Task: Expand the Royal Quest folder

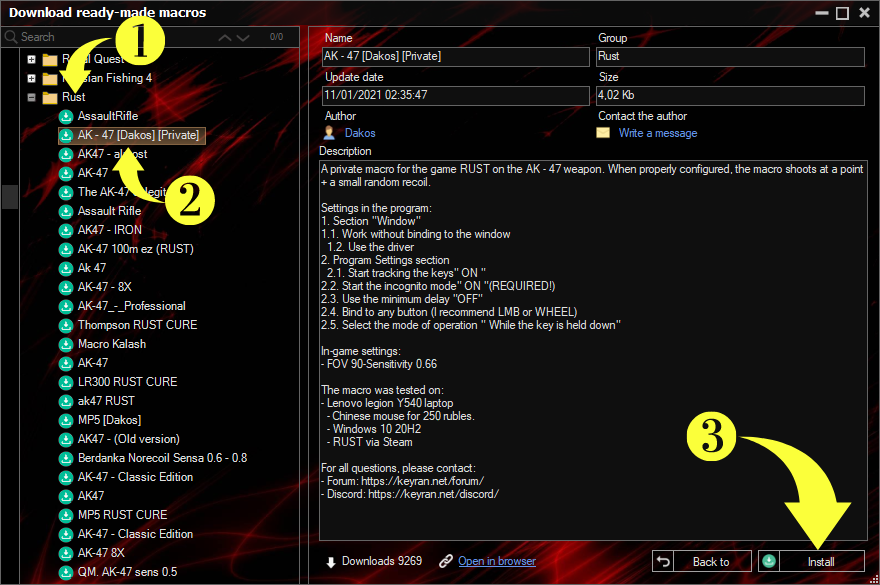Action: [31, 59]
